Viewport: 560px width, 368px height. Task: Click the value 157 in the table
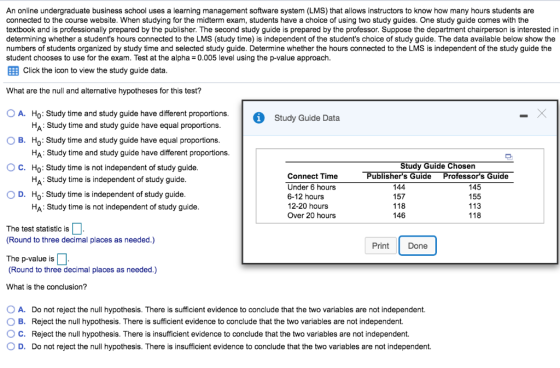pyautogui.click(x=399, y=197)
